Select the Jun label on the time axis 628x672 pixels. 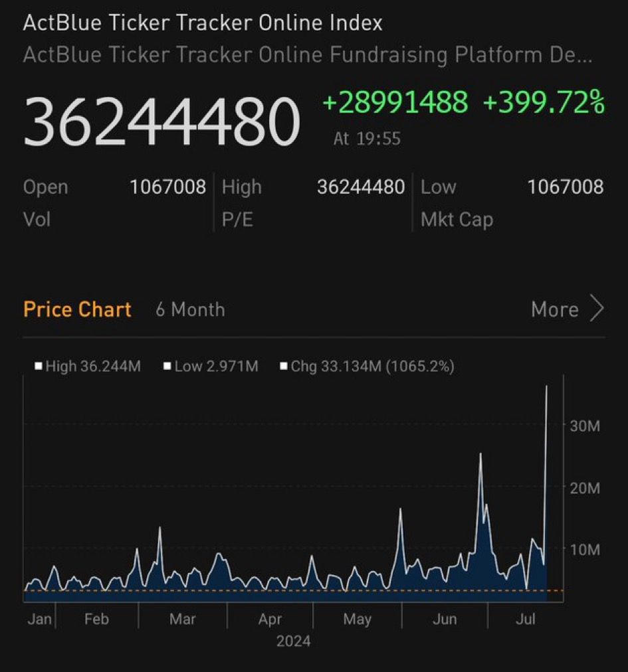click(x=445, y=619)
